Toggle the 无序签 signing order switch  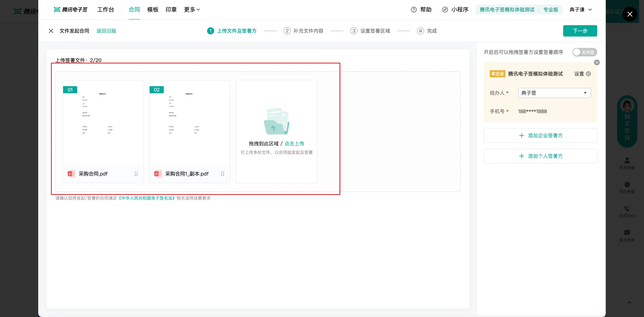585,52
